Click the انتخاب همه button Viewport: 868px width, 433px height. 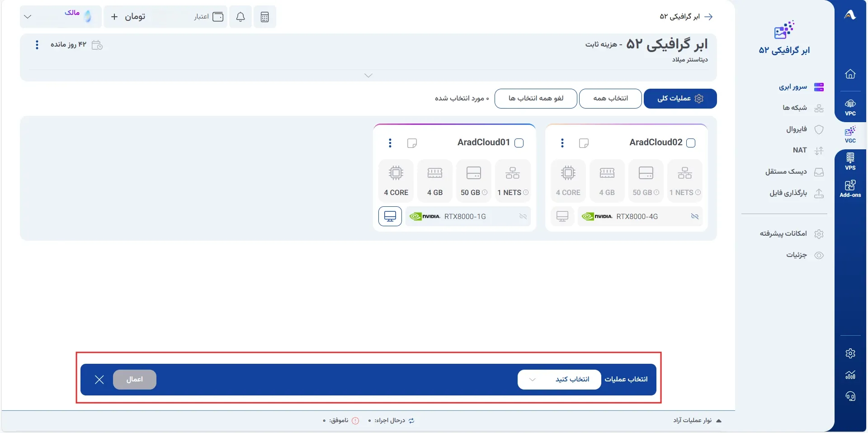point(610,99)
